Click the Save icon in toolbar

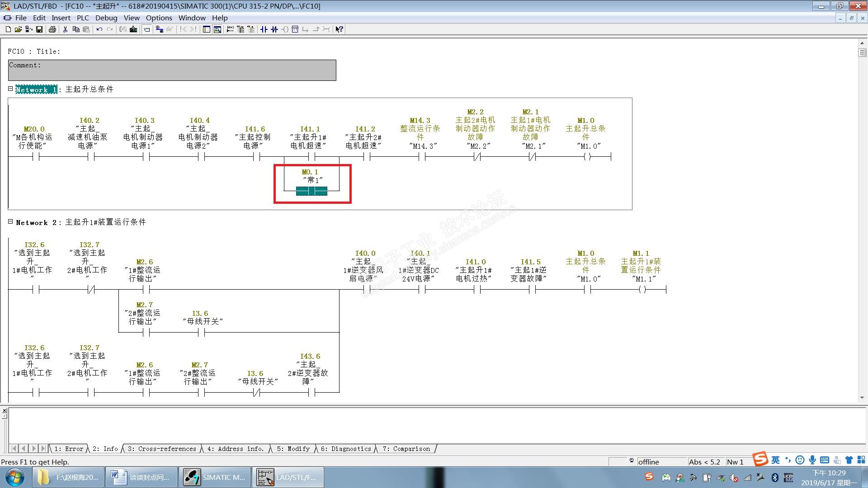[x=39, y=29]
